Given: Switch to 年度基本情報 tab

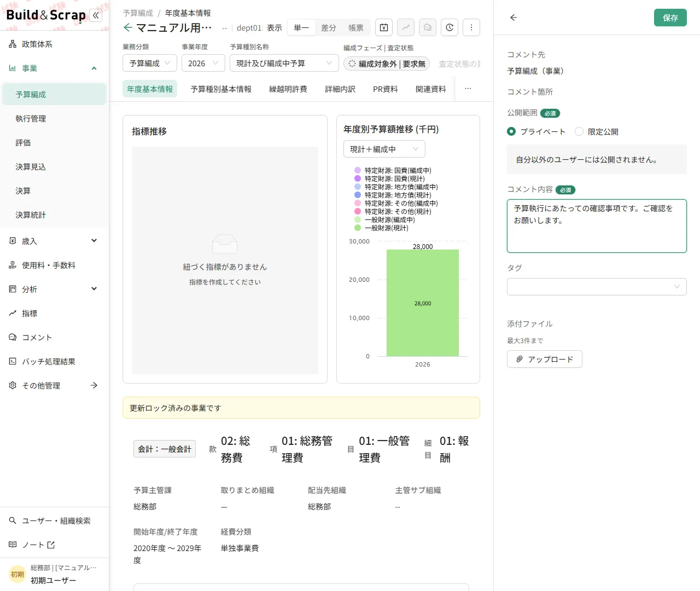Looking at the screenshot, I should [150, 89].
